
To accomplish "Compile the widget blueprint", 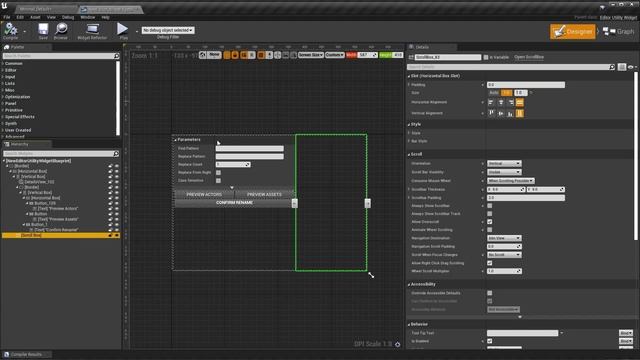I will point(11,31).
